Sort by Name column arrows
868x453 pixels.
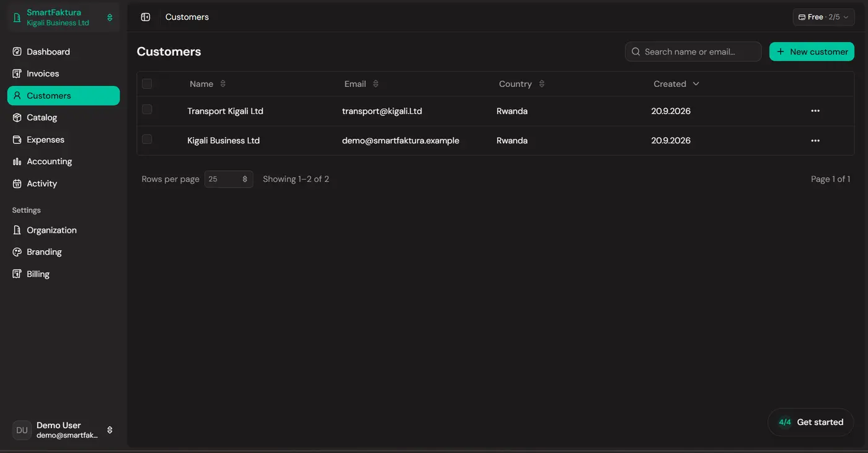pyautogui.click(x=223, y=84)
